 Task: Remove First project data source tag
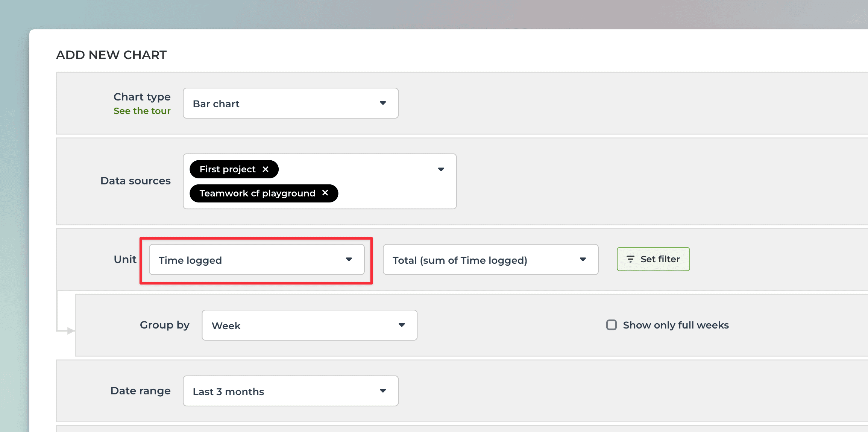(x=266, y=169)
